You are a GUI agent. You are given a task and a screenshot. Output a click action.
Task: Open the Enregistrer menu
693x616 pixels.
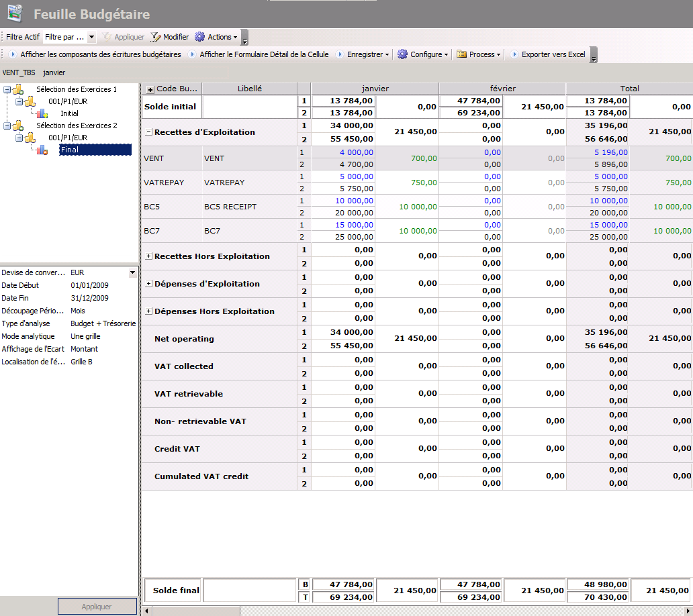click(367, 54)
